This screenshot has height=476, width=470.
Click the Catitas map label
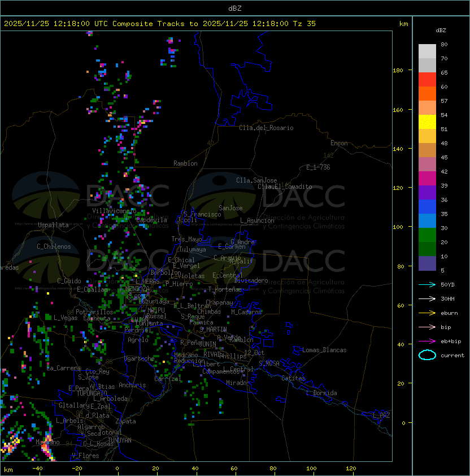293,378
